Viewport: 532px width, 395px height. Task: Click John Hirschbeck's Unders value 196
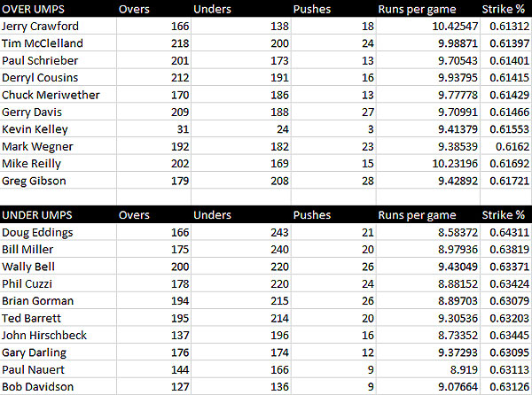click(x=241, y=335)
